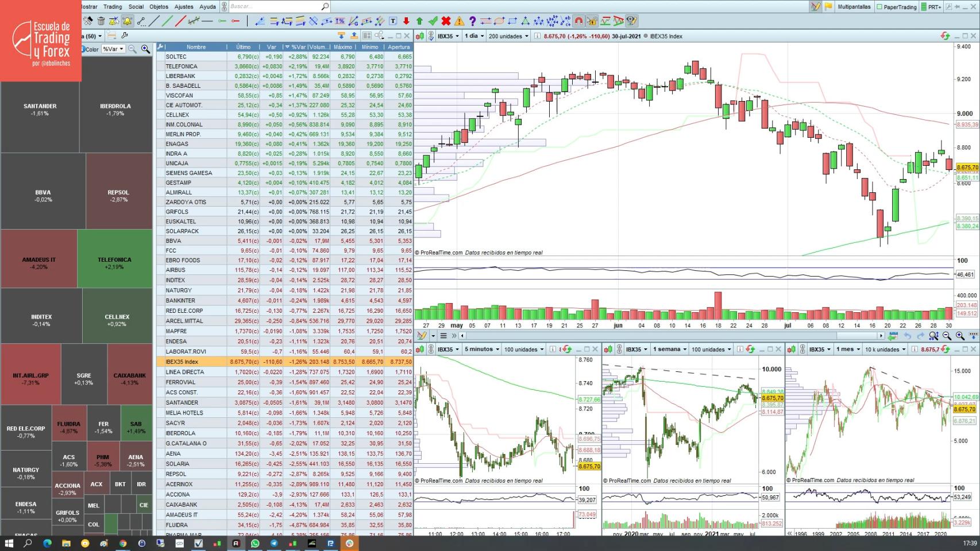Zoom out the heatmap with magnifier minus
This screenshot has width=980, height=551.
tap(133, 49)
